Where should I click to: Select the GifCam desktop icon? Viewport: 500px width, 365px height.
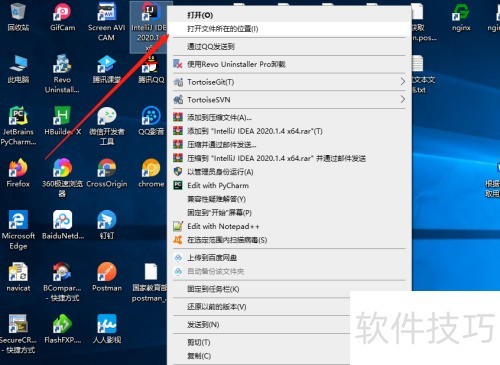pos(62,17)
